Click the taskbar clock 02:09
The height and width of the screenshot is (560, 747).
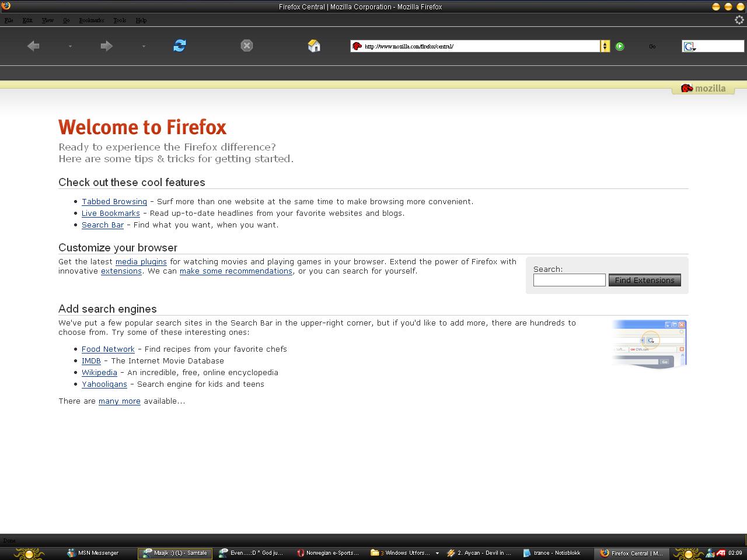coord(735,553)
